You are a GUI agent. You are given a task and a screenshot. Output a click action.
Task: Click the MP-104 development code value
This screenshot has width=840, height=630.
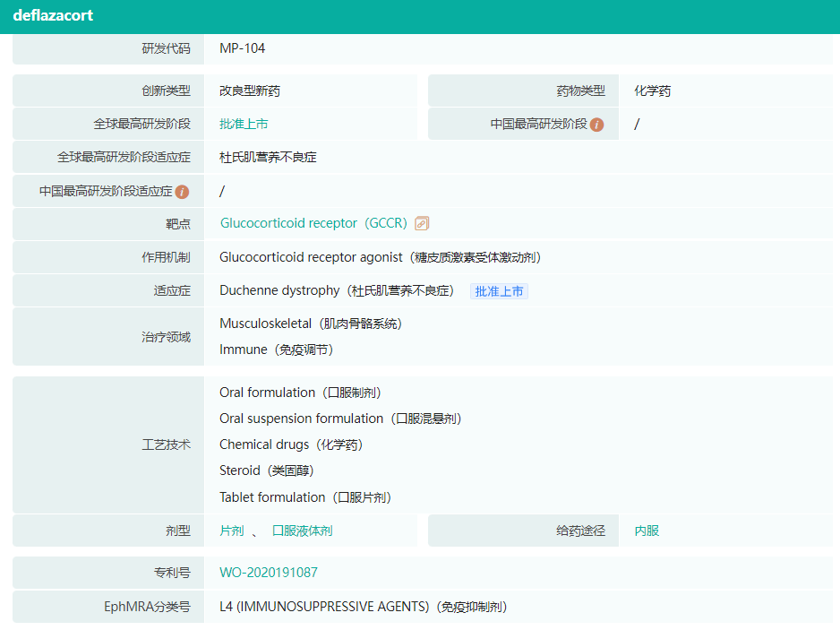coord(242,48)
